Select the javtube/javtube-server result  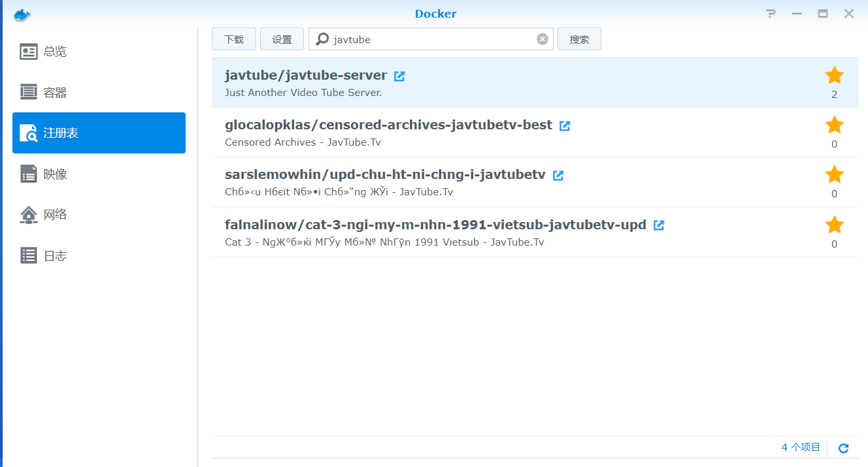(x=535, y=83)
